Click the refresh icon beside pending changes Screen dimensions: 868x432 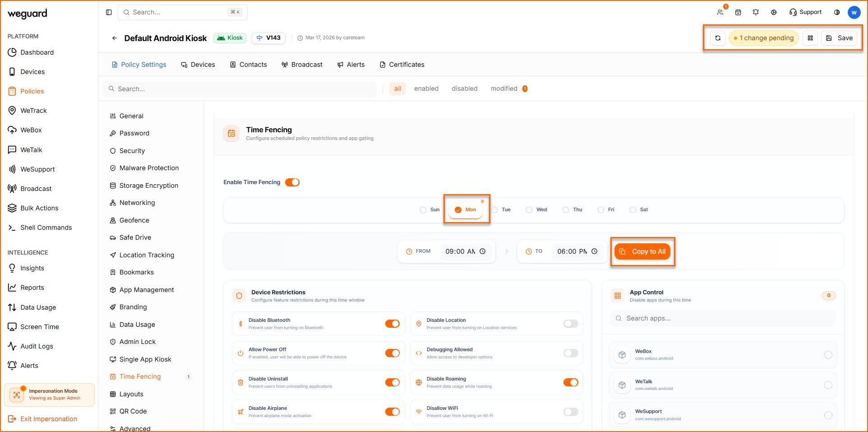coord(717,38)
